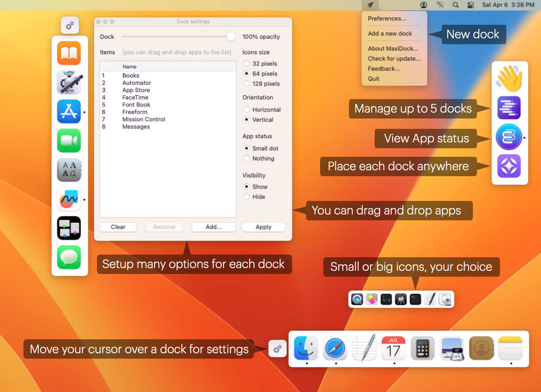
Task: Select the Mission Control row in list
Action: [x=168, y=119]
